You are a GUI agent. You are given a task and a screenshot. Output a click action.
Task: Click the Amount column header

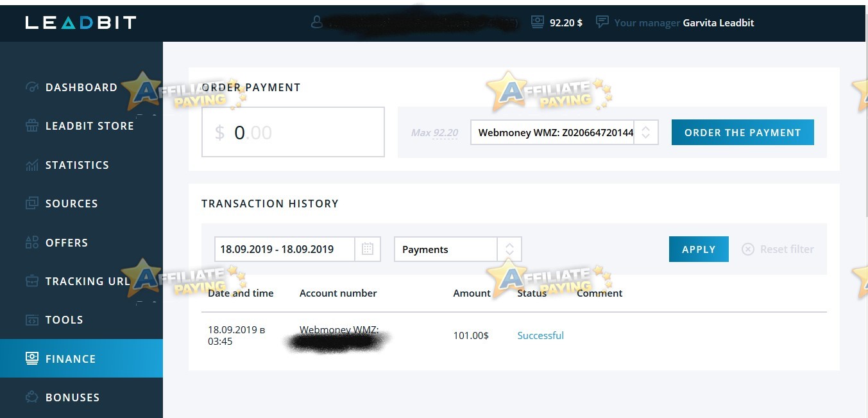tap(472, 293)
